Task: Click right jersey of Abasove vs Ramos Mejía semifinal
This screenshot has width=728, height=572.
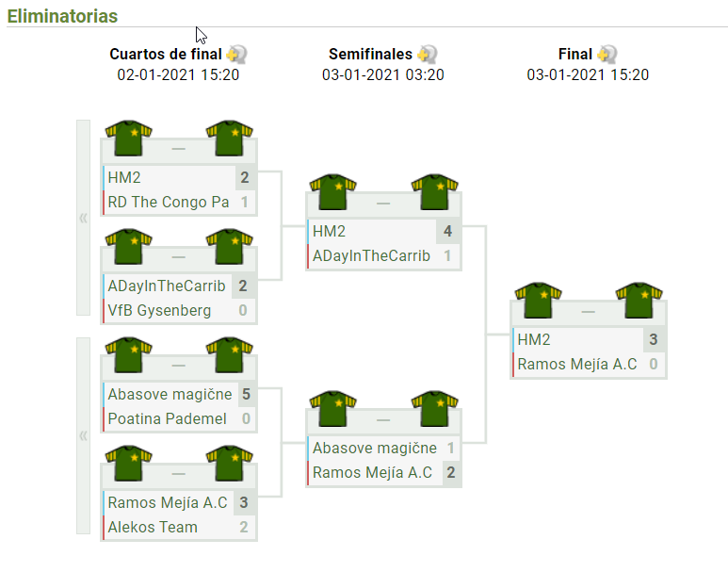Action: [434, 409]
